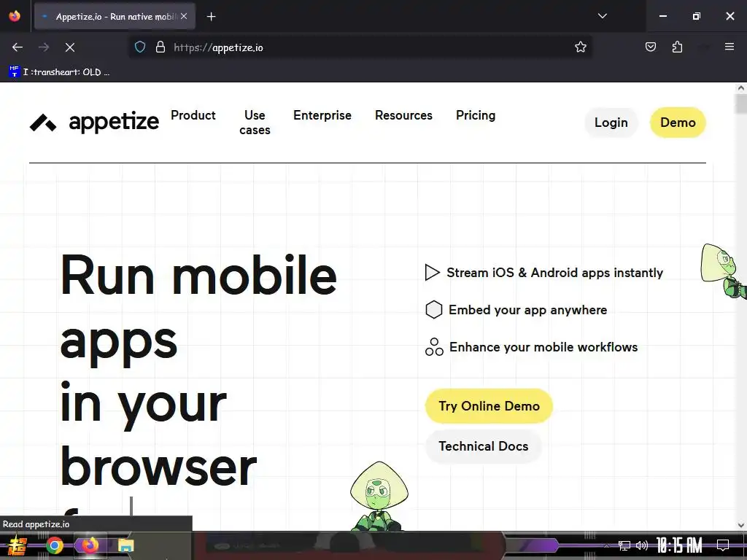Open the Firefox hamburger application menu

click(729, 47)
